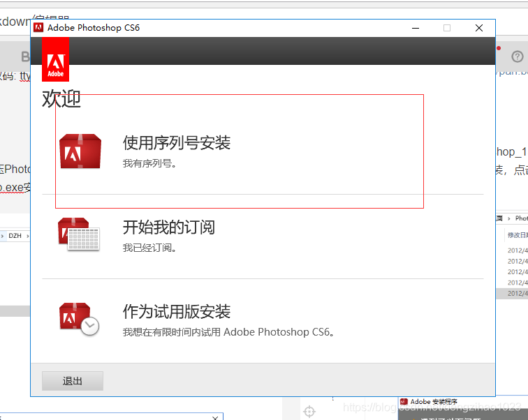Click the trial box with clock icon
This screenshot has width=528, height=420.
coord(79,319)
